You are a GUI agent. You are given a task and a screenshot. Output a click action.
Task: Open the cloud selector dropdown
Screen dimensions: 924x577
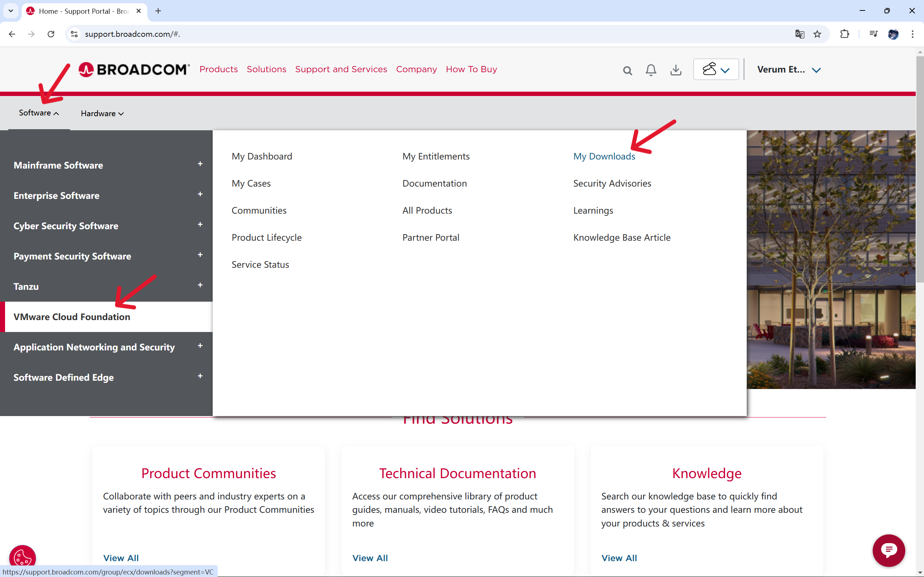tap(716, 69)
